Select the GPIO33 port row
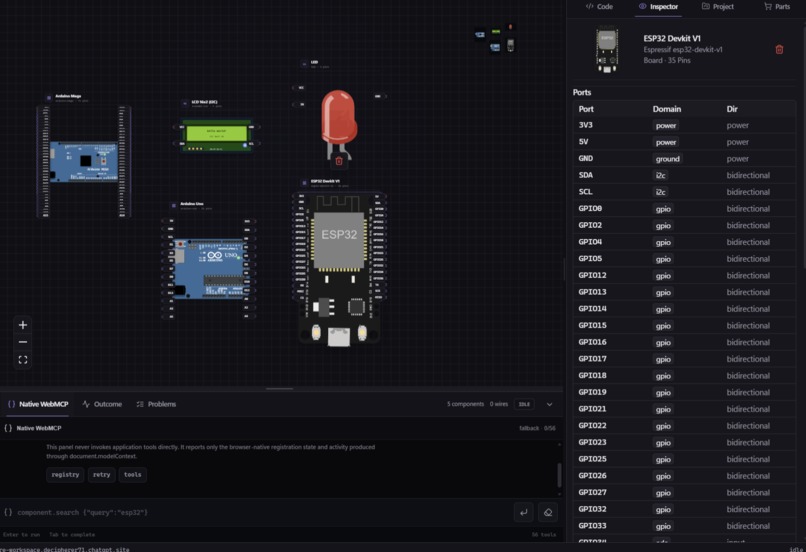The width and height of the screenshot is (806, 552). [684, 526]
